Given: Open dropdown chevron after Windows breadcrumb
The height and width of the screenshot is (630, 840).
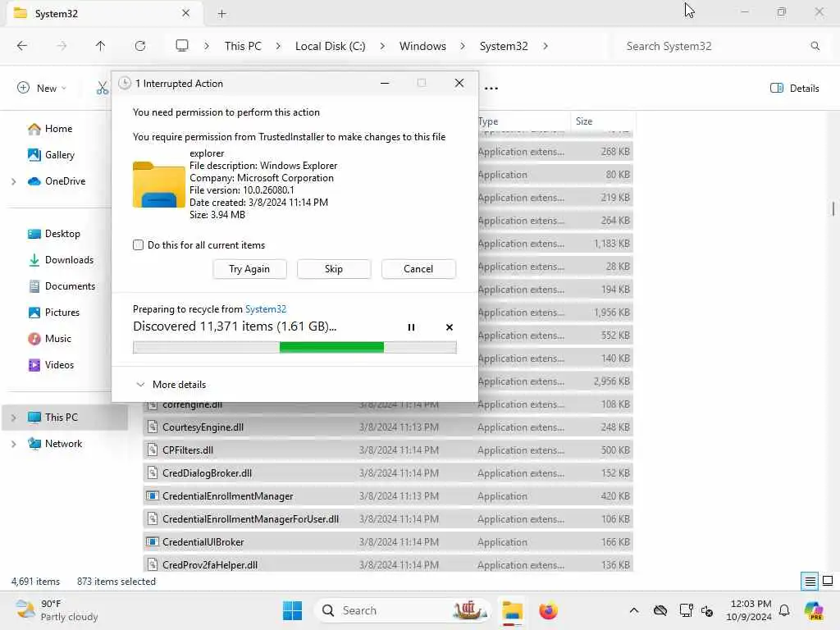Looking at the screenshot, I should [x=463, y=46].
